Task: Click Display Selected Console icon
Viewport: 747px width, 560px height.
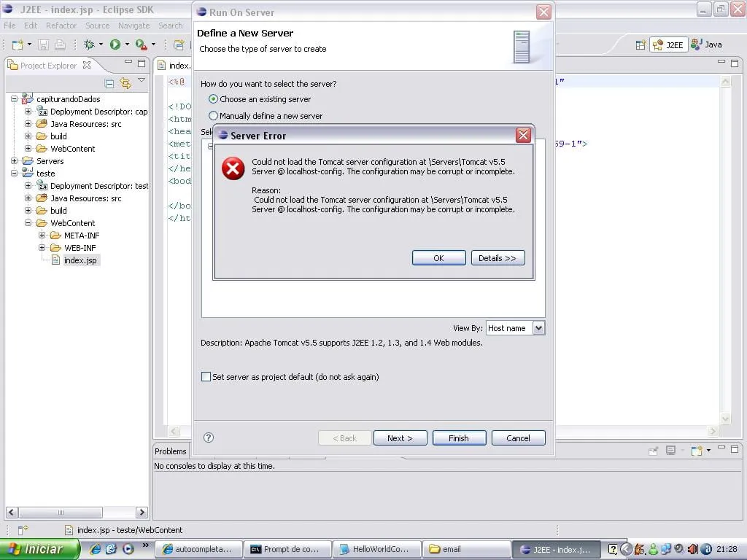Action: (671, 450)
